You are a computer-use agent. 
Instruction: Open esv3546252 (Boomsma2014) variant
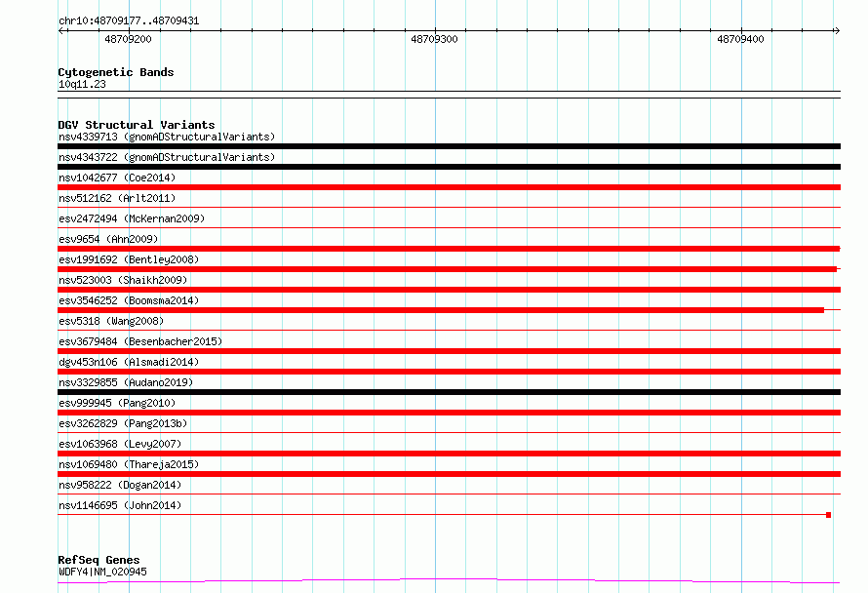pyautogui.click(x=129, y=300)
